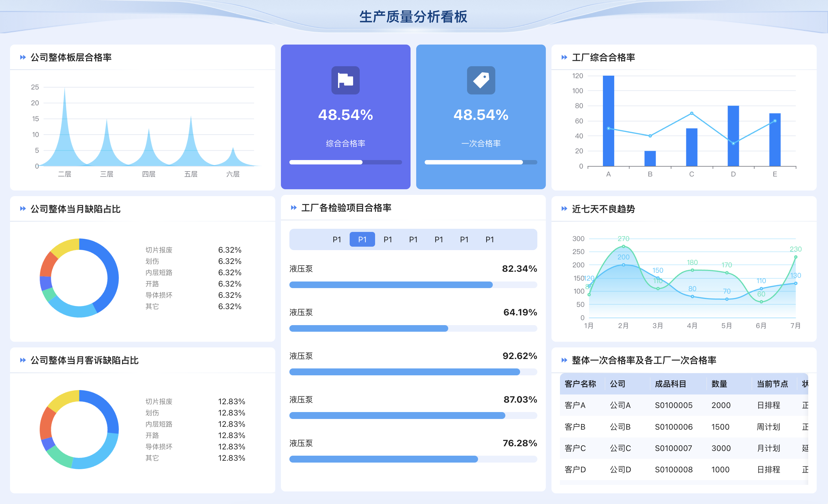Click arrow icon beside 工厂综合合格率 title
This screenshot has height=504, width=828.
564,57
